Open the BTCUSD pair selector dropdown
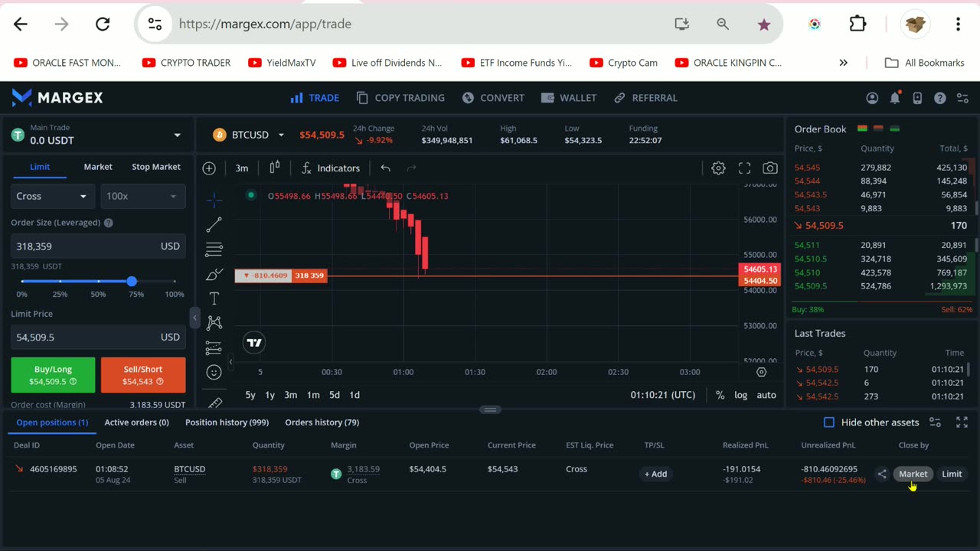This screenshot has width=980, height=551. tap(281, 135)
